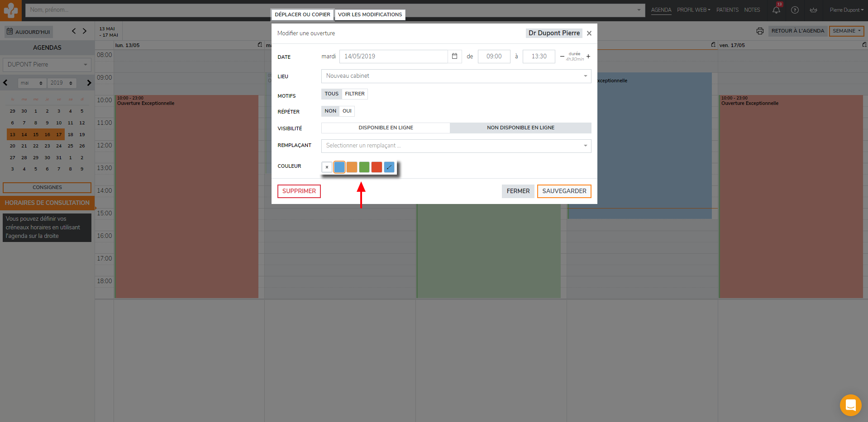Open the Remplaçant selector
The width and height of the screenshot is (868, 422).
[456, 146]
